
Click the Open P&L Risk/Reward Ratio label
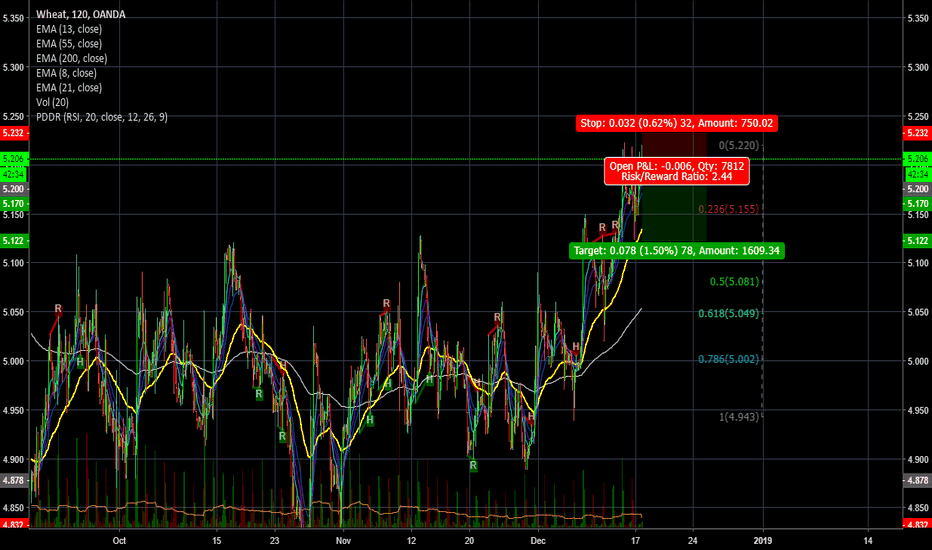676,171
